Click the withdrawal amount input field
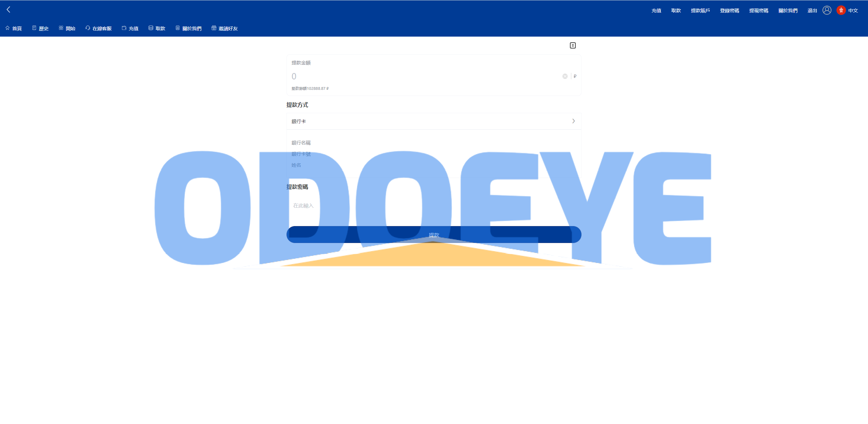The height and width of the screenshot is (424, 868). click(x=433, y=76)
